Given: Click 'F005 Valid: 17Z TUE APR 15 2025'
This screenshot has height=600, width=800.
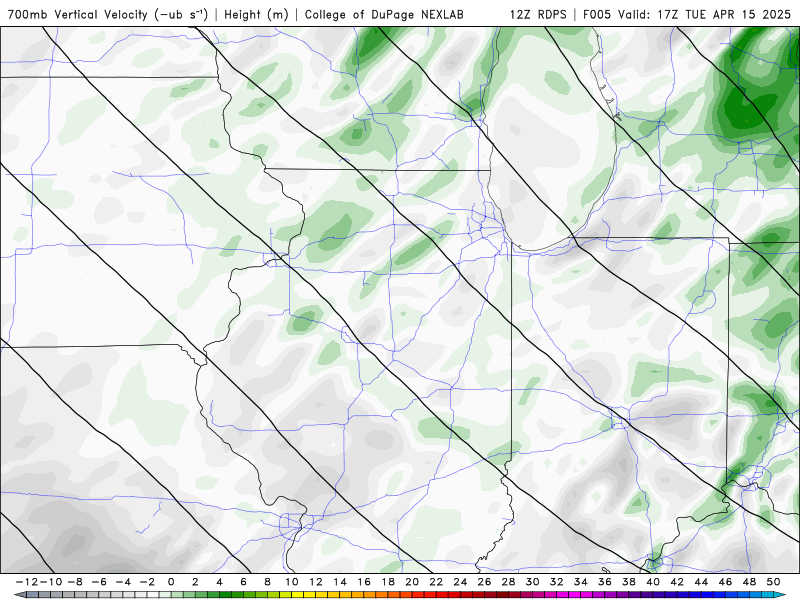Looking at the screenshot, I should click(x=687, y=14).
